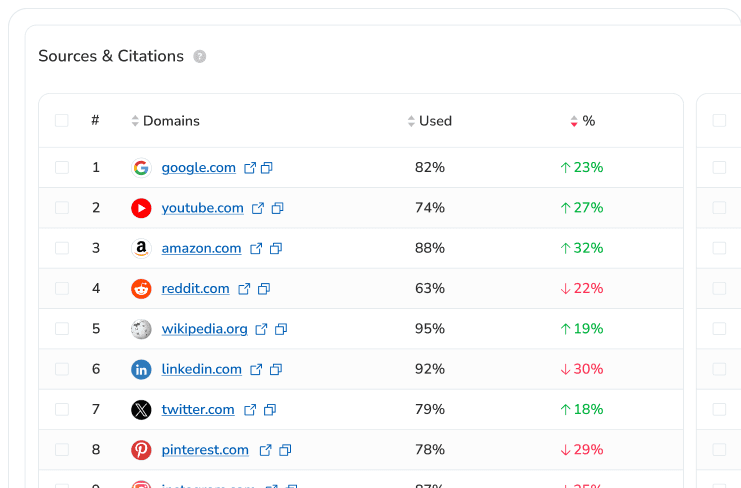Copy the twitter.com domain icon

pos(270,410)
